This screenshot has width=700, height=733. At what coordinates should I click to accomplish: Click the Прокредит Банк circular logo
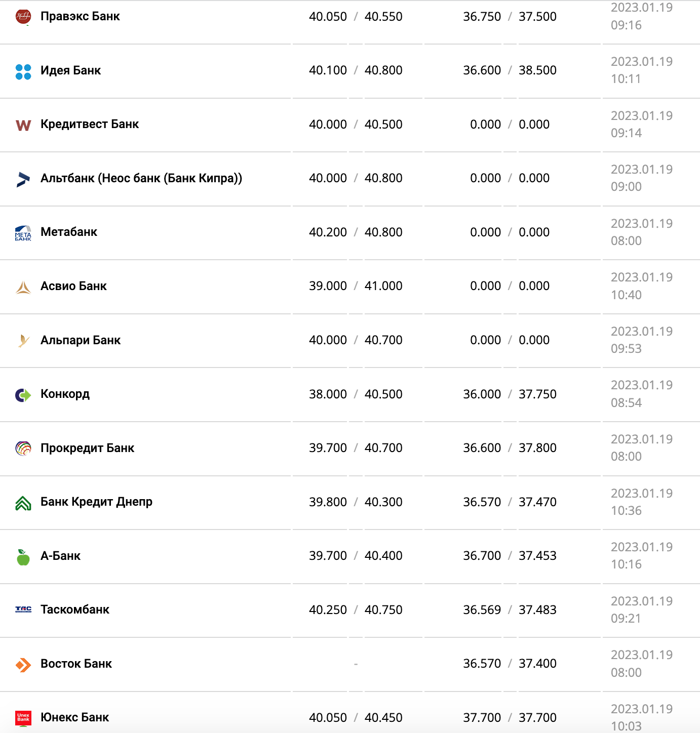pos(23,449)
